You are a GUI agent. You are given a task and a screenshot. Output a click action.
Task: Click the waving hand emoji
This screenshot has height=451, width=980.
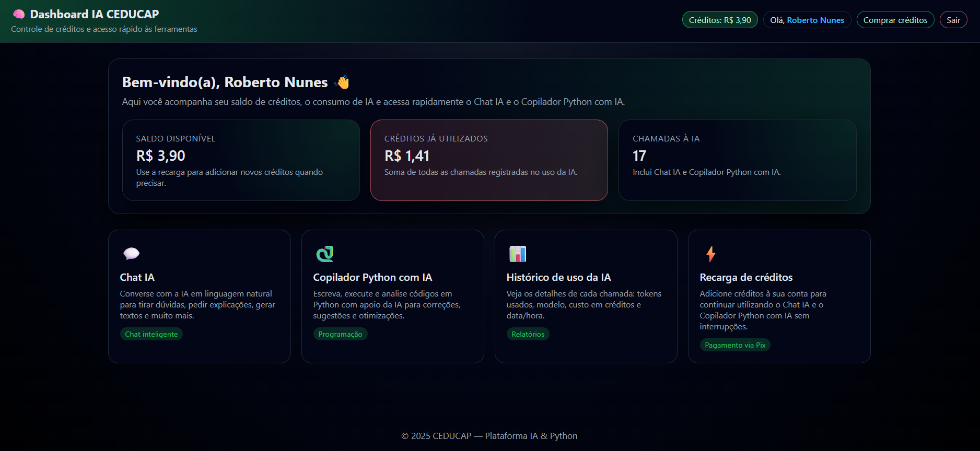(342, 82)
